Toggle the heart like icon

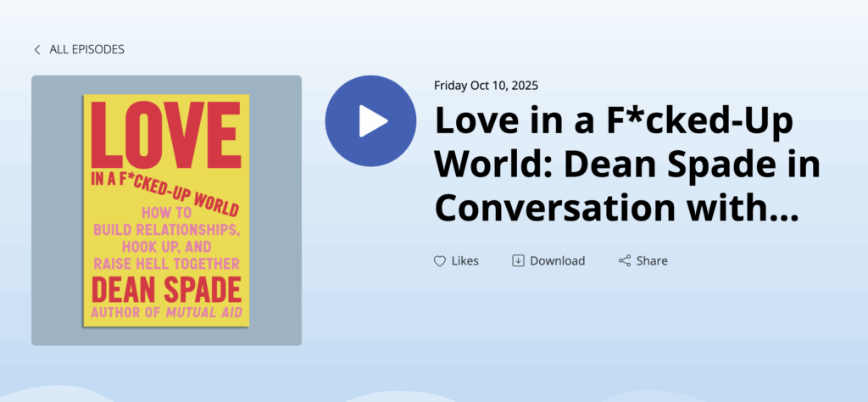[x=440, y=261]
